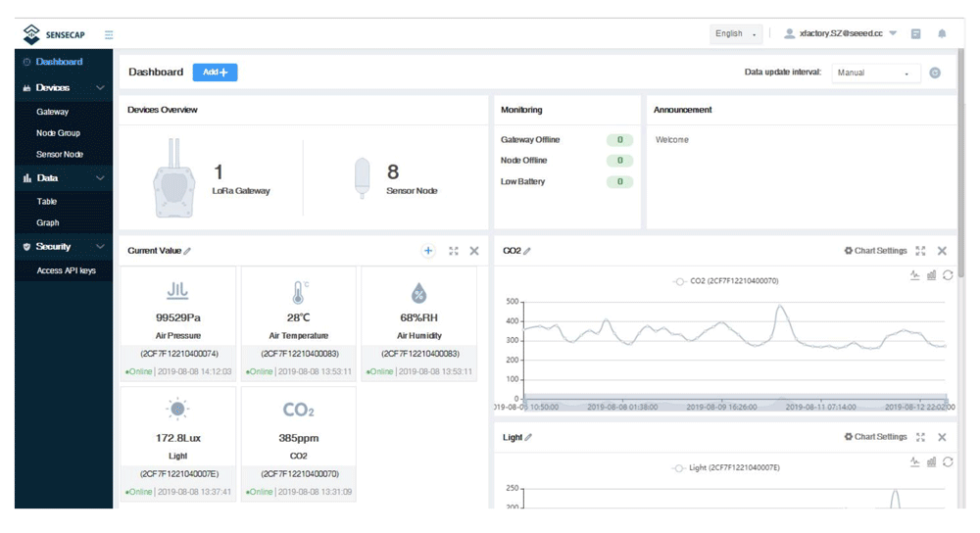Open the English language dropdown

click(736, 33)
